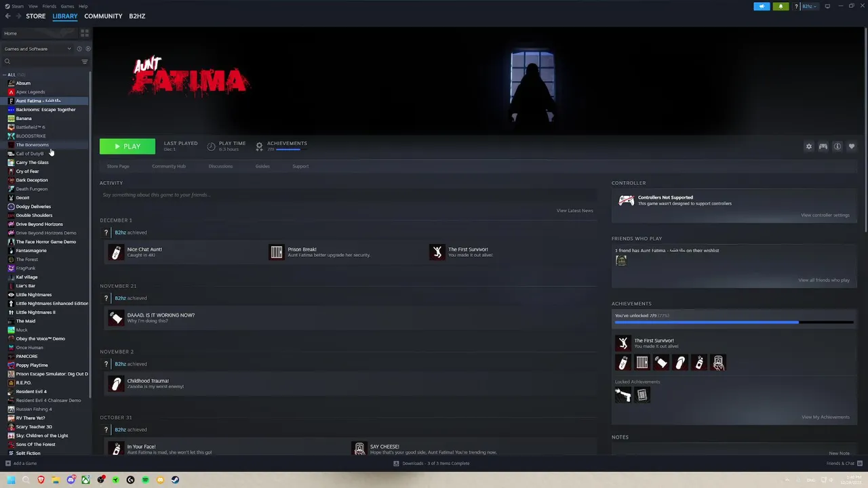Image resolution: width=868 pixels, height=488 pixels.
Task: Open the Downloads status bar
Action: 431,464
